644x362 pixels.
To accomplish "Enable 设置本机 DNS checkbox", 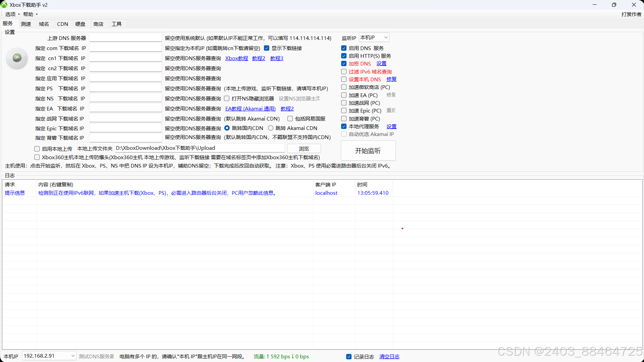I will (344, 79).
